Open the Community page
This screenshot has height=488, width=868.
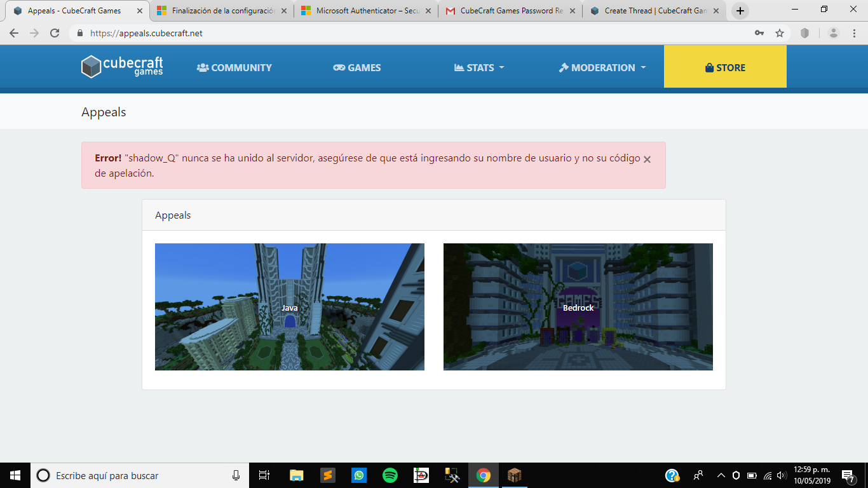234,67
